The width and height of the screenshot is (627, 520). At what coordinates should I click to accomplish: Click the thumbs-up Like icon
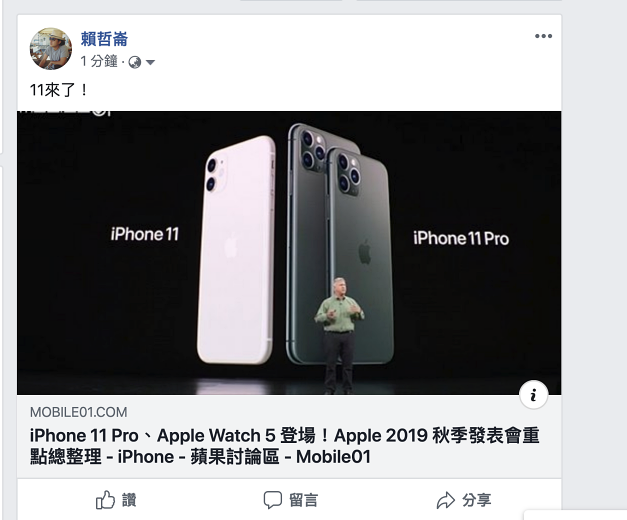[x=105, y=500]
